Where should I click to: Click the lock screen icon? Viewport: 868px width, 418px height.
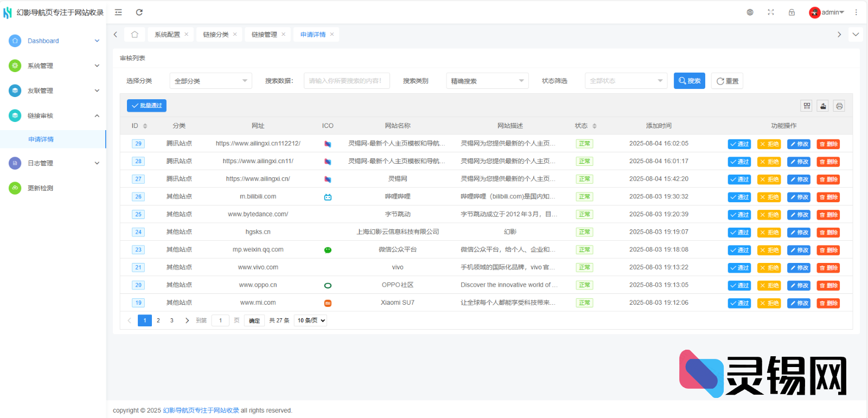click(x=792, y=12)
